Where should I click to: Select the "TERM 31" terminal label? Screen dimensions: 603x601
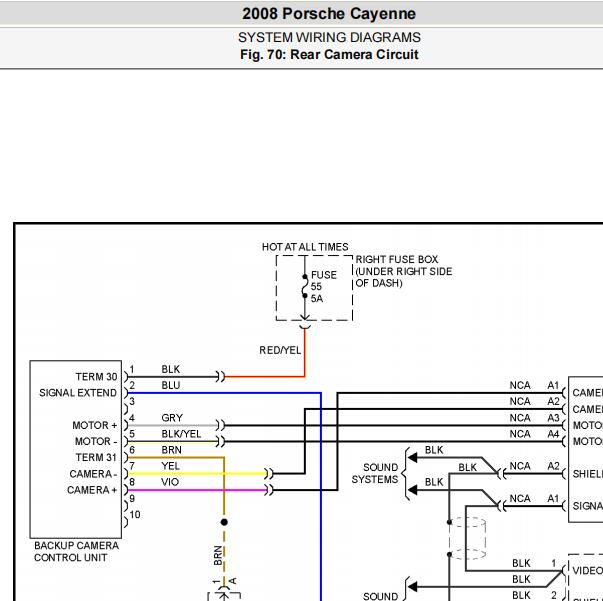96,458
